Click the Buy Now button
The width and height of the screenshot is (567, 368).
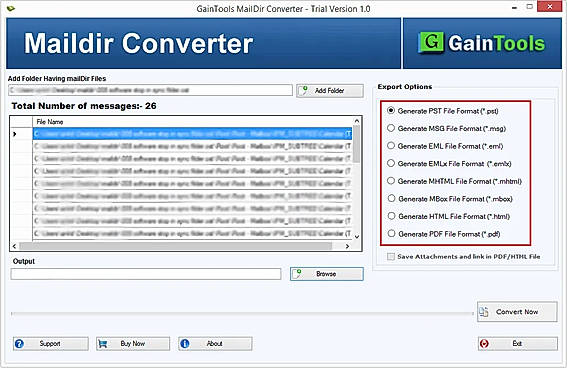coord(133,343)
